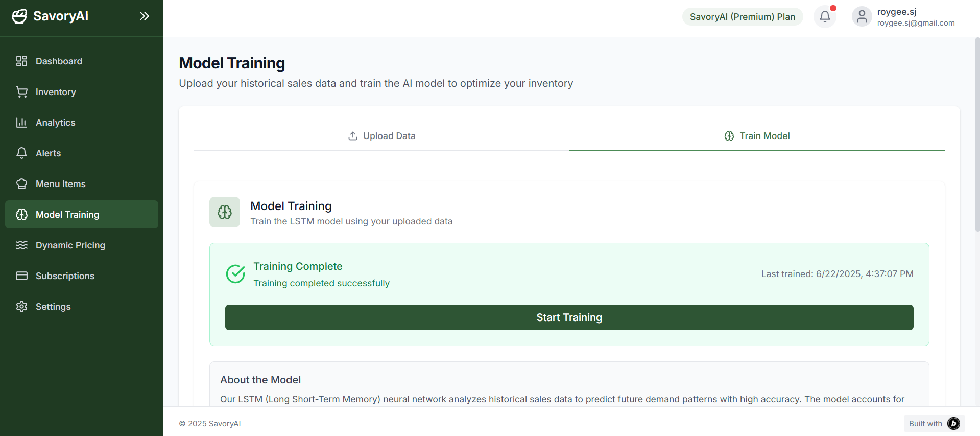Open the Subscriptions page
The width and height of the screenshot is (980, 436).
[82, 276]
